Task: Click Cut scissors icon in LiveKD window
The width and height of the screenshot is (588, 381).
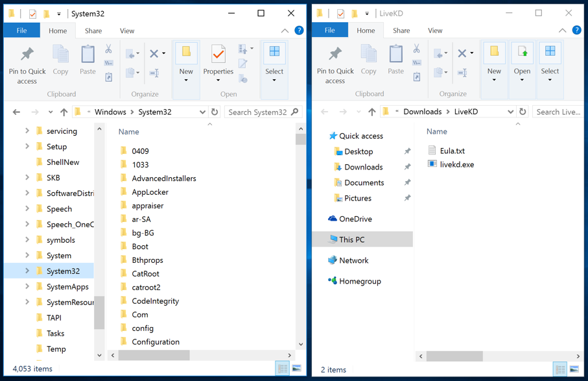Action: (417, 49)
